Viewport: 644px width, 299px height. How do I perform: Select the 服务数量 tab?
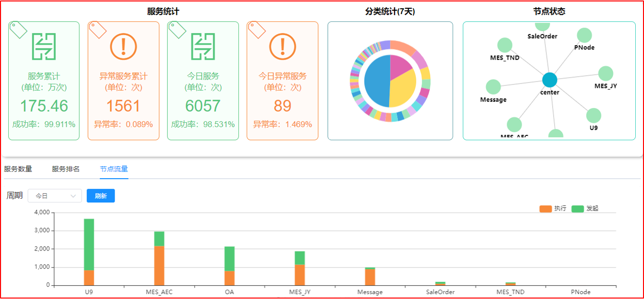click(18, 169)
